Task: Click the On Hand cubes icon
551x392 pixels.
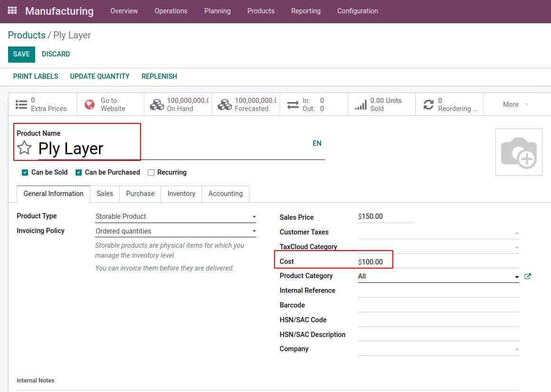Action: (x=157, y=104)
